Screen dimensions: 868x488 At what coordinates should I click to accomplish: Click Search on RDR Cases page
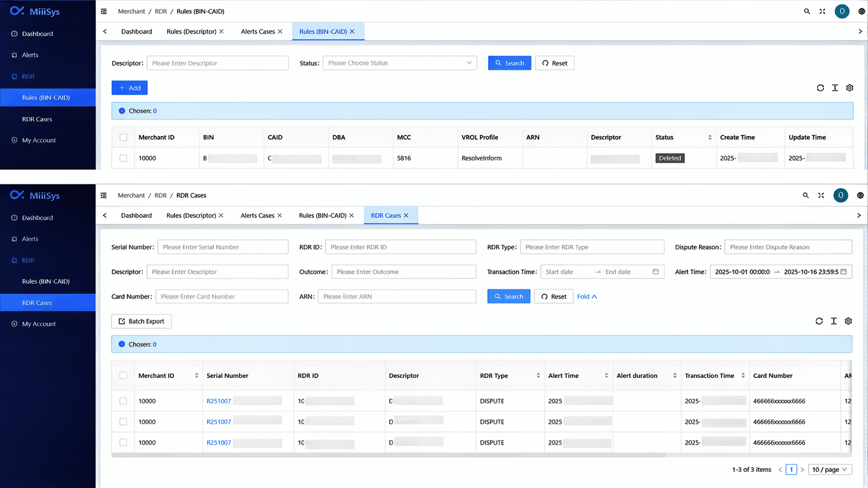tap(509, 297)
